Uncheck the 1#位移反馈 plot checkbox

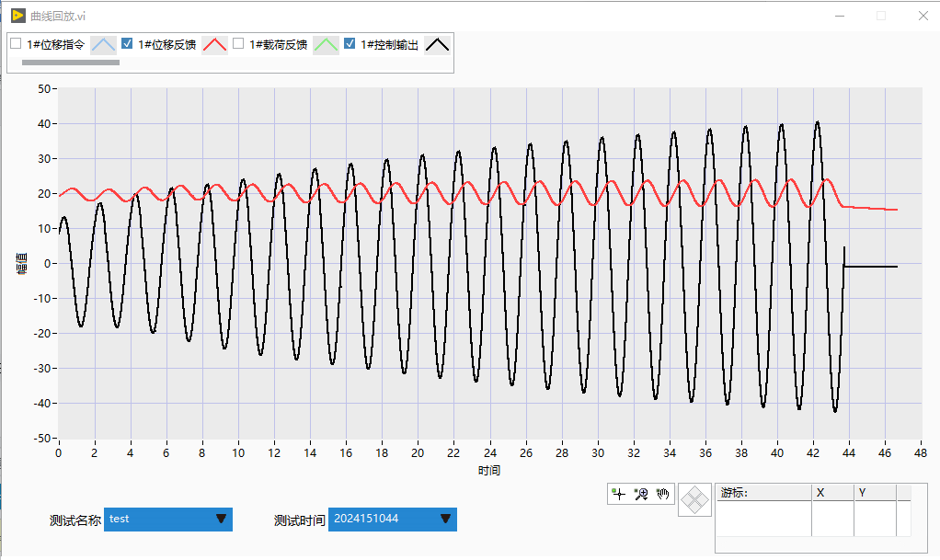coord(128,43)
